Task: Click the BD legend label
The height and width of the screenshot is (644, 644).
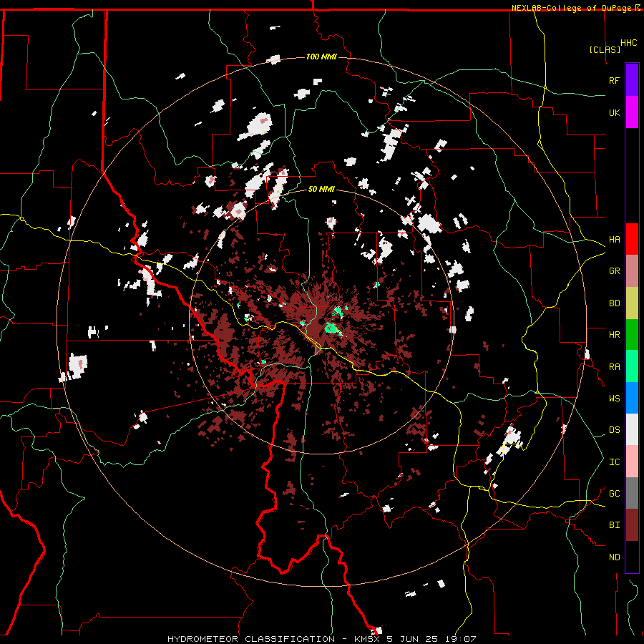Action: [x=614, y=303]
